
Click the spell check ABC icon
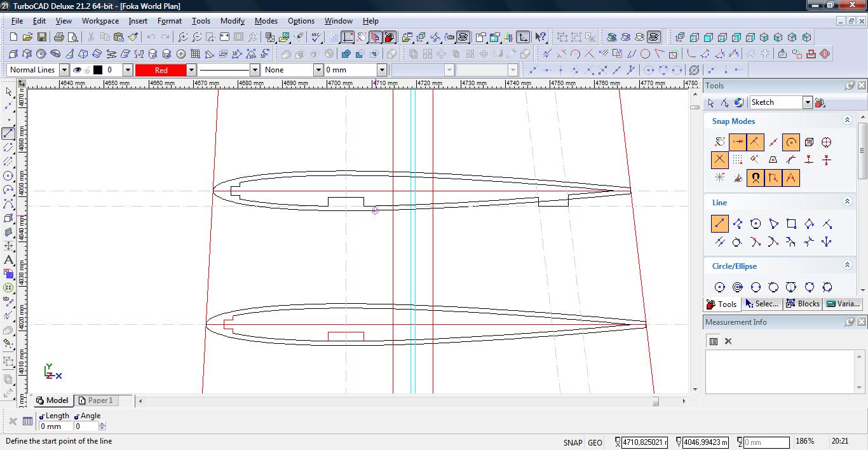[316, 37]
